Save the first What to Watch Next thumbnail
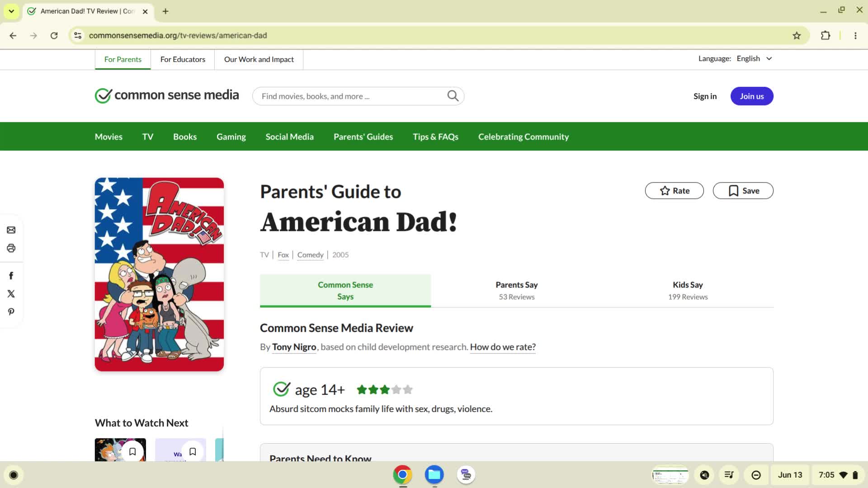Image resolution: width=868 pixels, height=488 pixels. 132,451
